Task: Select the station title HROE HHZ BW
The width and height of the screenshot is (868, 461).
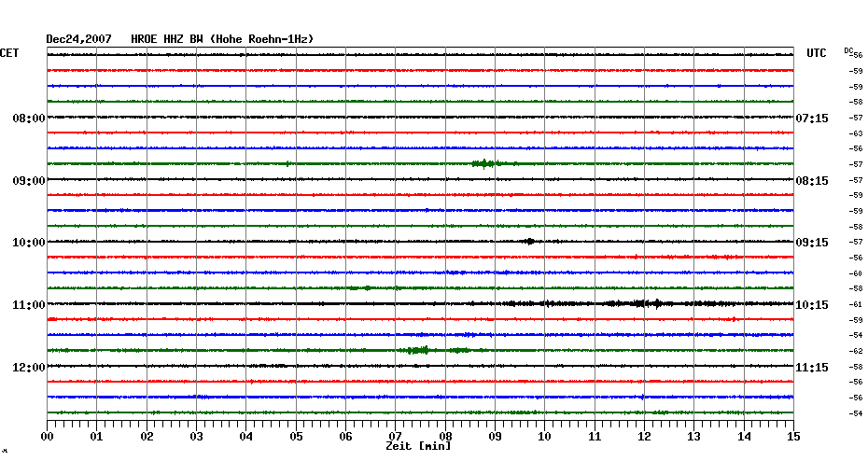Action: click(x=167, y=39)
